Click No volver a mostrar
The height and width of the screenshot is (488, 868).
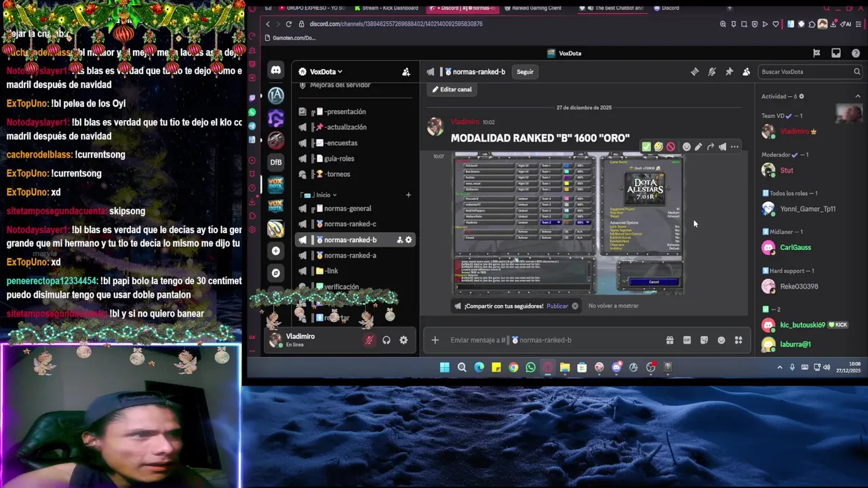[x=613, y=306]
